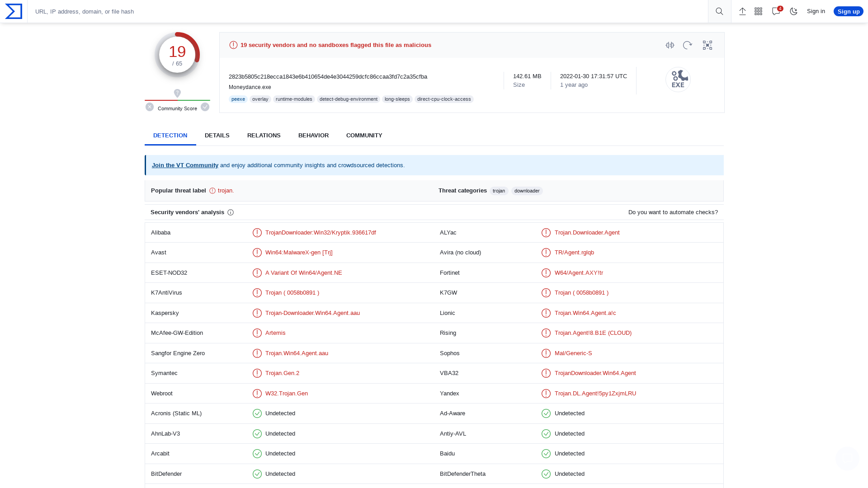Click the reanalyze refresh icon

(688, 45)
